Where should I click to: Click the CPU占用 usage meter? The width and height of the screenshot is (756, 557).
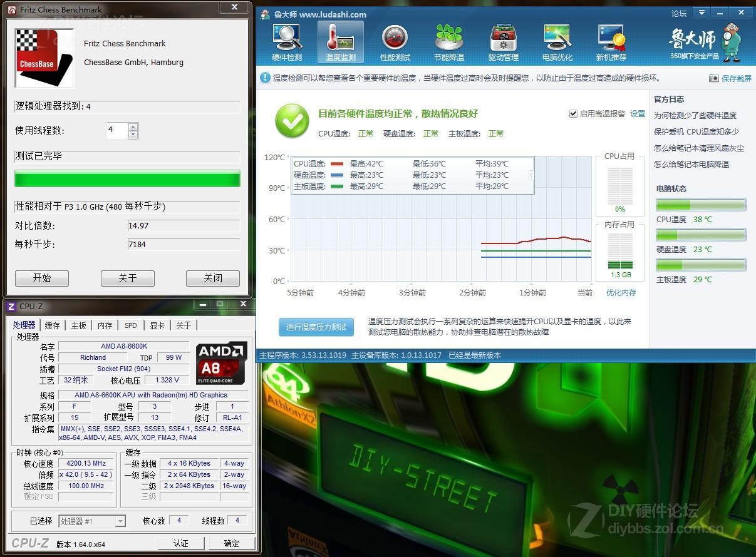click(620, 186)
